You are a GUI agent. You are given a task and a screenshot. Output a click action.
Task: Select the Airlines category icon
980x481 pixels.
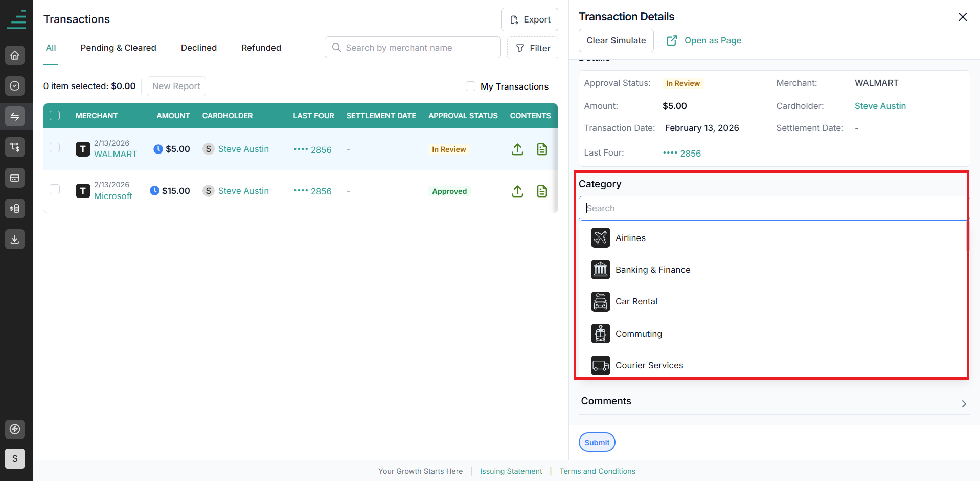point(601,238)
